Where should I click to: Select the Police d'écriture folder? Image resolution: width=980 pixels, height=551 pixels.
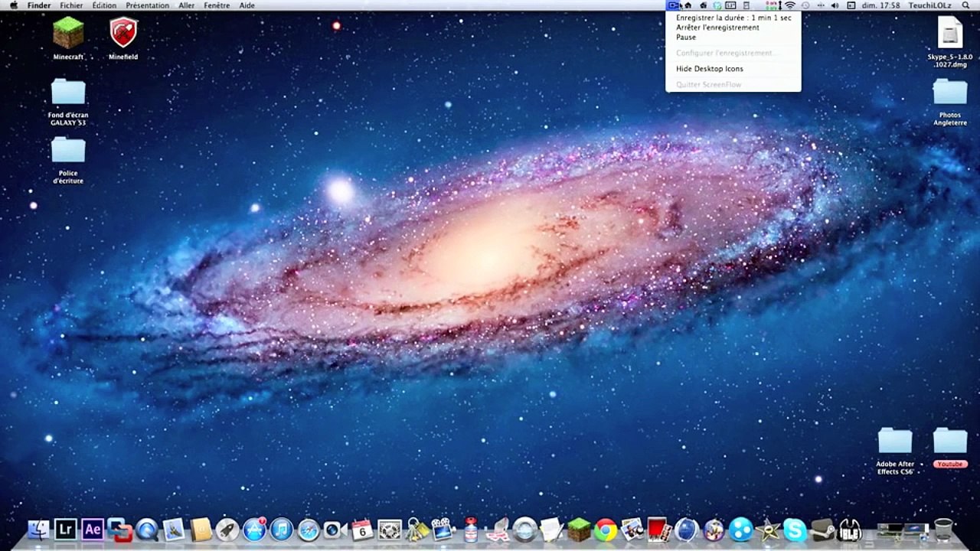click(68, 150)
